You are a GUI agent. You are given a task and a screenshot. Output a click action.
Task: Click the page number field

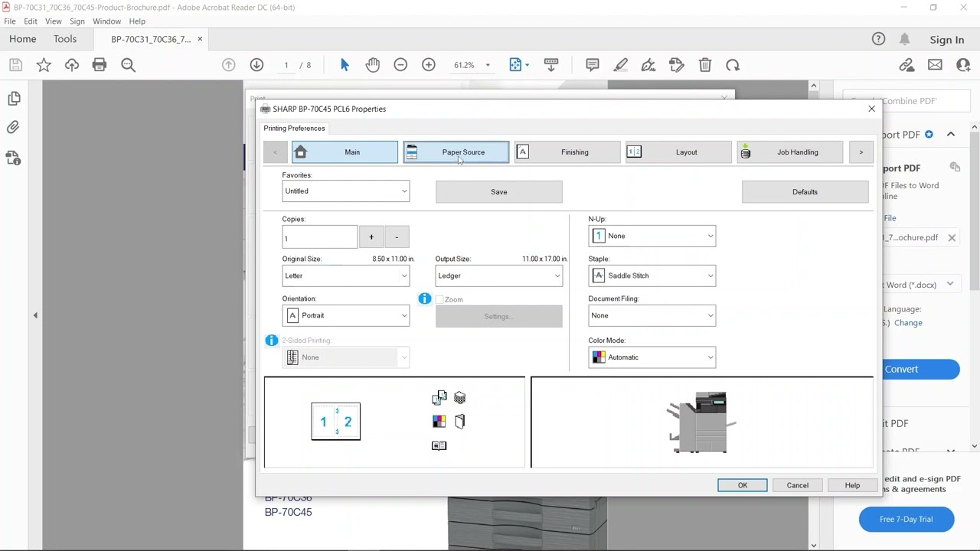(x=286, y=65)
